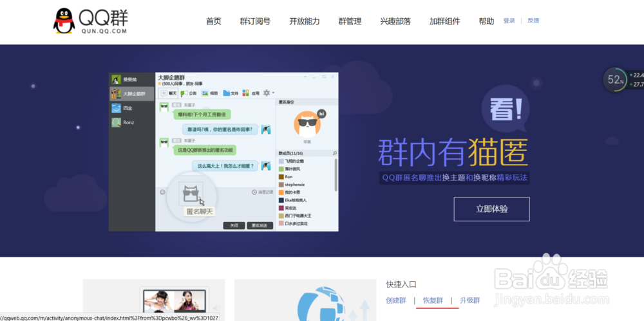Click the 大脚企鹅群 chat window title
Viewport: 644px width, 321px height.
(172, 77)
